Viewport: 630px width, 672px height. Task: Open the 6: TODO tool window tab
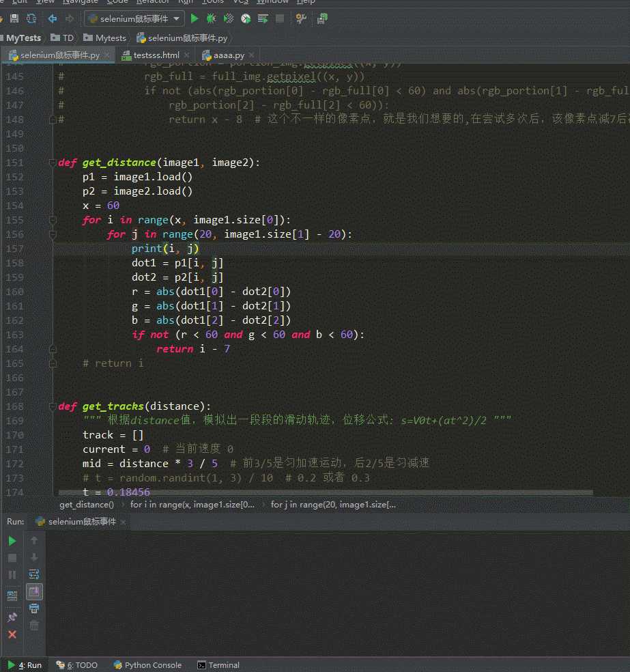click(77, 664)
